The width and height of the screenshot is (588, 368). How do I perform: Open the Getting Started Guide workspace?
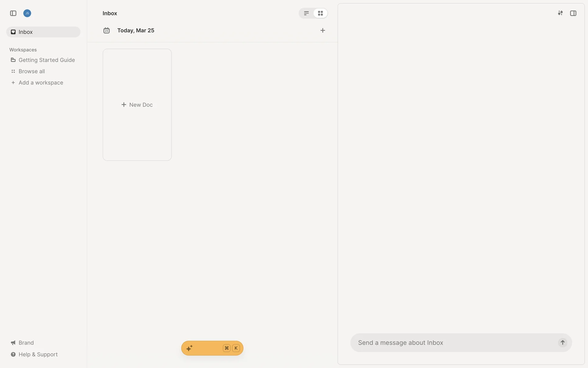point(47,60)
